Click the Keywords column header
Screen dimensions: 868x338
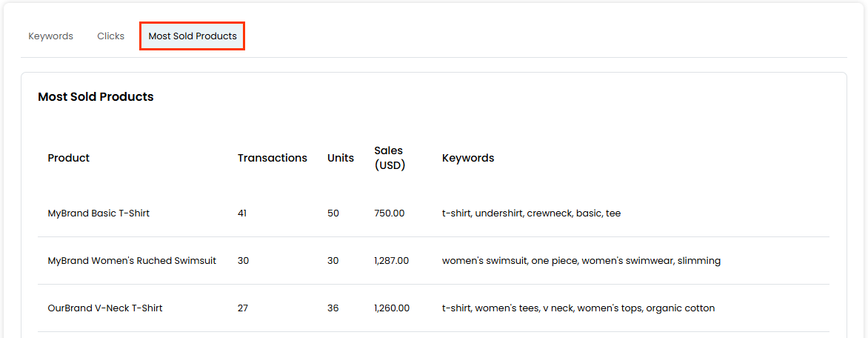pyautogui.click(x=468, y=158)
